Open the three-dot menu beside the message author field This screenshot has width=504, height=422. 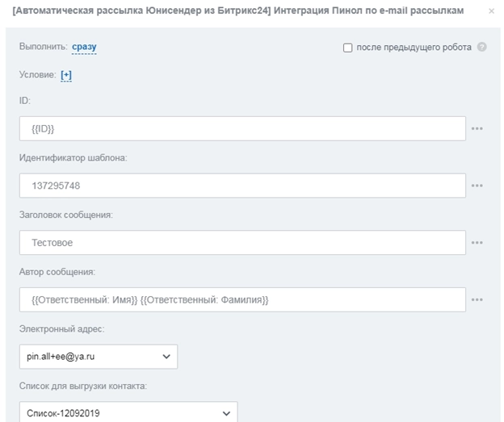click(477, 299)
